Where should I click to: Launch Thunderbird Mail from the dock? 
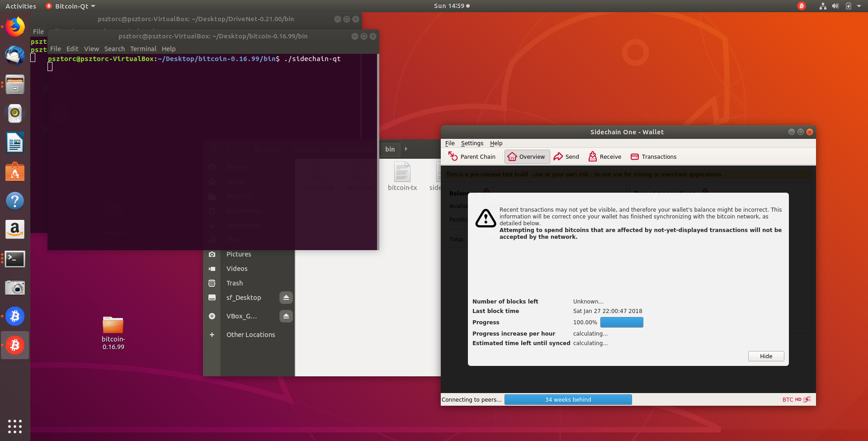coord(15,56)
